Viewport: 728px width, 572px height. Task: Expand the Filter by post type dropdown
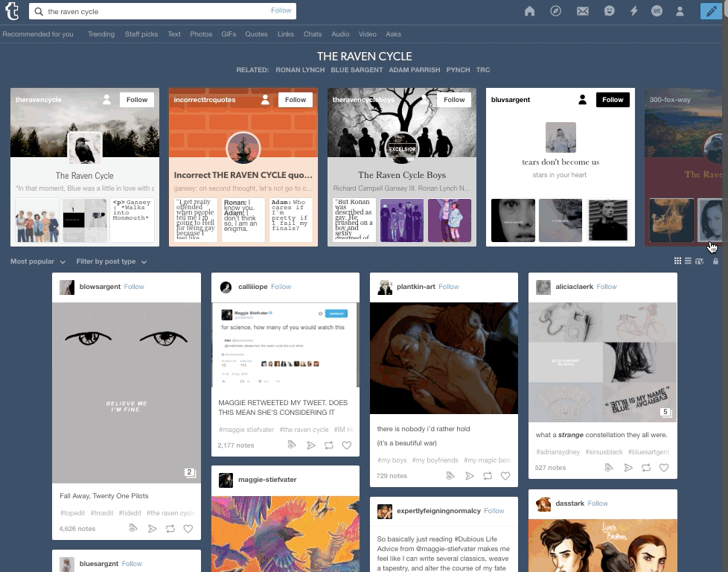coord(112,261)
